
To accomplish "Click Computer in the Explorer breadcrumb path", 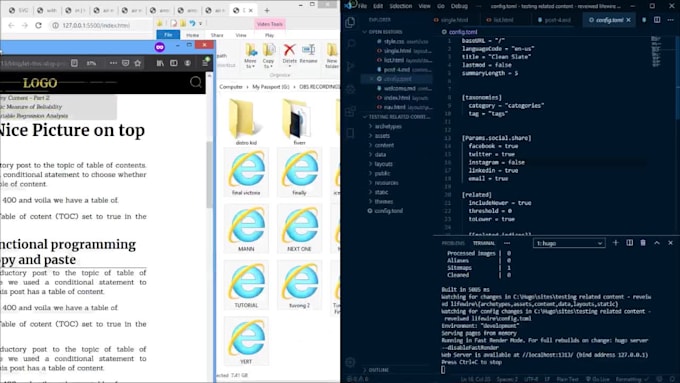I will coord(231,87).
